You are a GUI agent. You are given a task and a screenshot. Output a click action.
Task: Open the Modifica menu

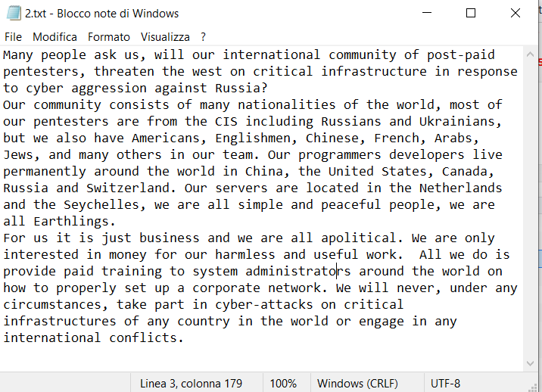[55, 36]
